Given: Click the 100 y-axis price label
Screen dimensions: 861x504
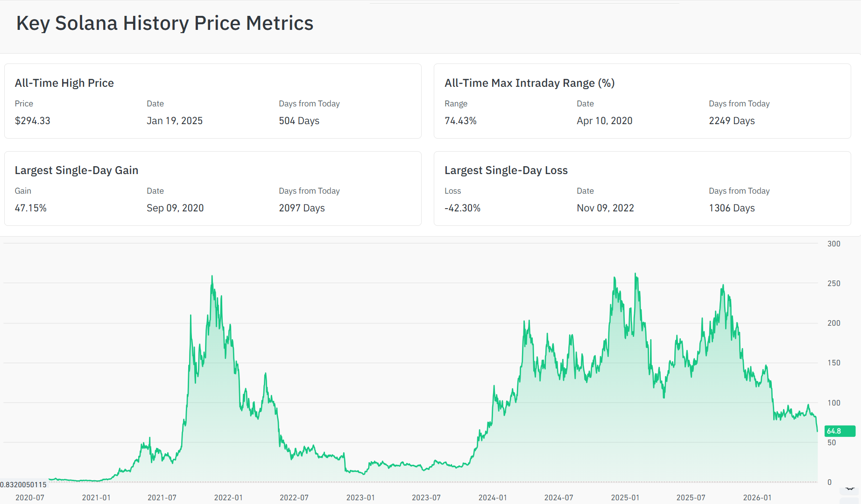Looking at the screenshot, I should (834, 403).
